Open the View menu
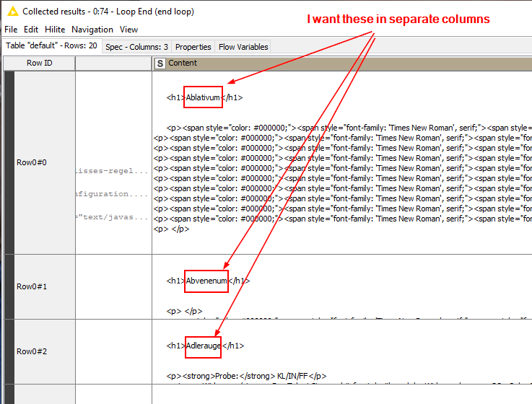532x404 pixels. point(128,30)
